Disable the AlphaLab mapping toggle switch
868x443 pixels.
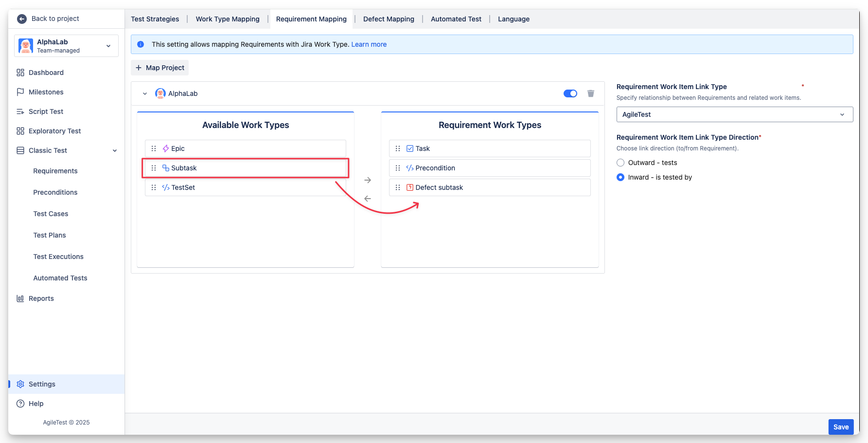(570, 93)
